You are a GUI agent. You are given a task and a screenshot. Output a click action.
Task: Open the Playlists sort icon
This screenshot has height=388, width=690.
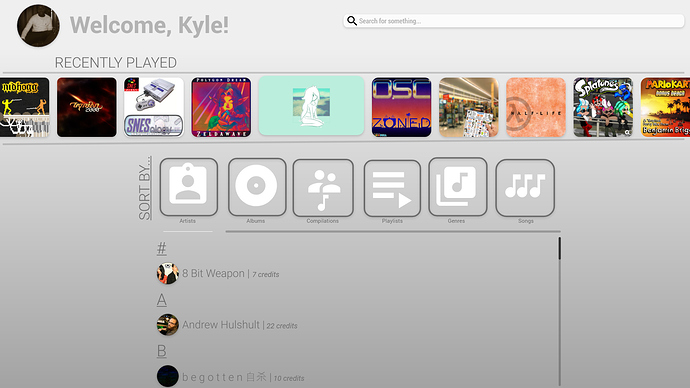tap(392, 188)
